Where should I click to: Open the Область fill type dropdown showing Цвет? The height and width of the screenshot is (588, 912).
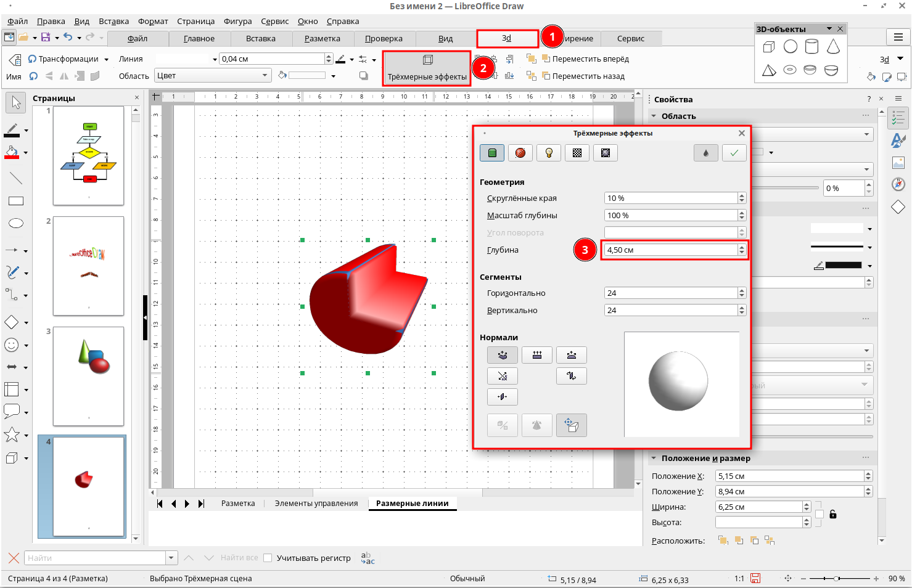tap(213, 76)
